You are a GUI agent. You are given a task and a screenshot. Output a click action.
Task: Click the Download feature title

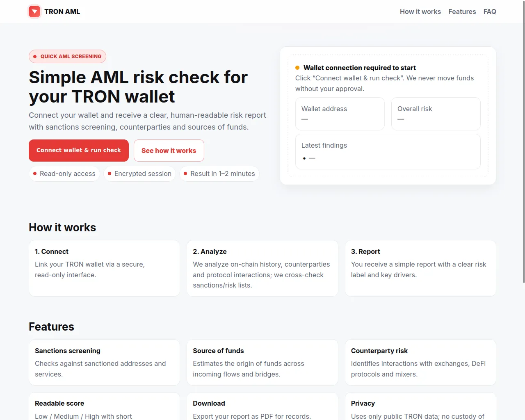coord(209,403)
